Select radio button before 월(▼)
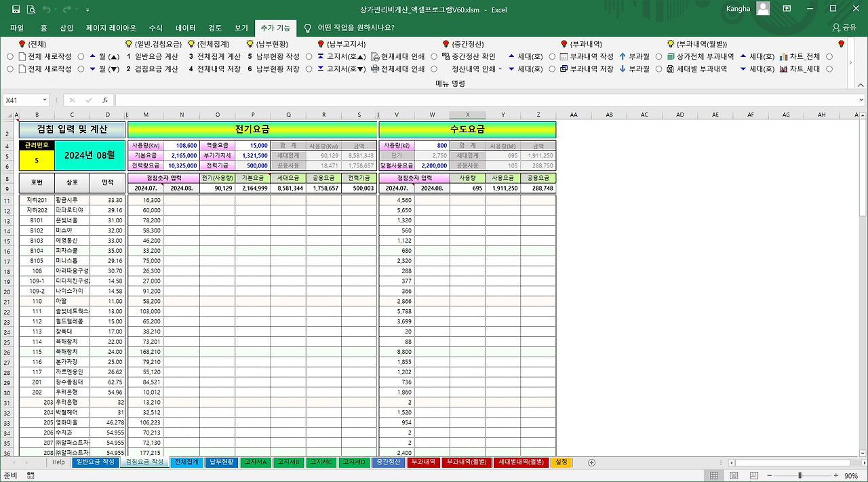868x482 pixels. [x=81, y=68]
